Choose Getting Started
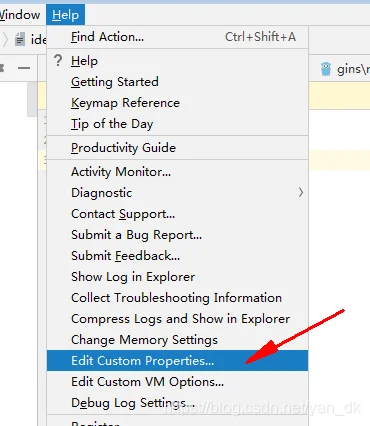Screen dimensions: 370x426 177,82
